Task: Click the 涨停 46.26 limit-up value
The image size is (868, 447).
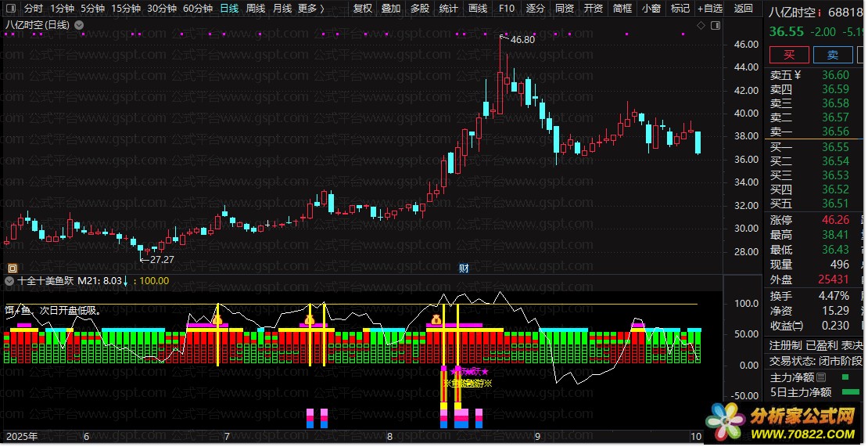Action: [x=835, y=221]
